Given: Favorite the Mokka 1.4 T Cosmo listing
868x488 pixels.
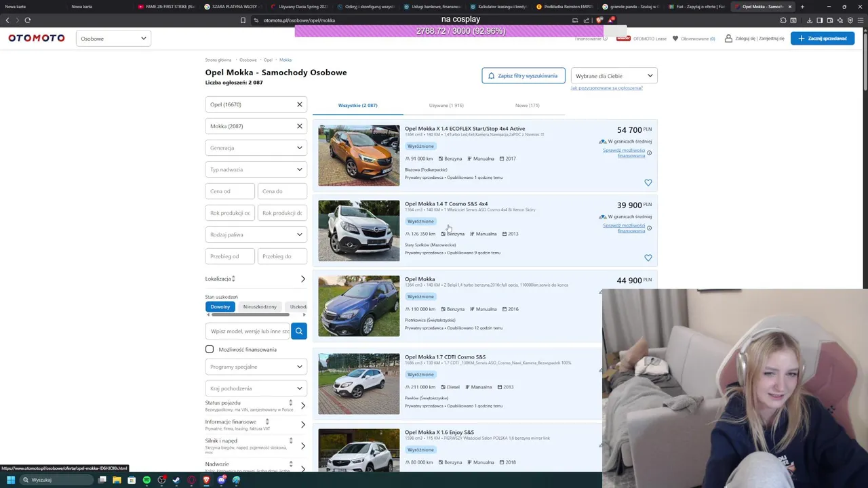Looking at the screenshot, I should (648, 258).
